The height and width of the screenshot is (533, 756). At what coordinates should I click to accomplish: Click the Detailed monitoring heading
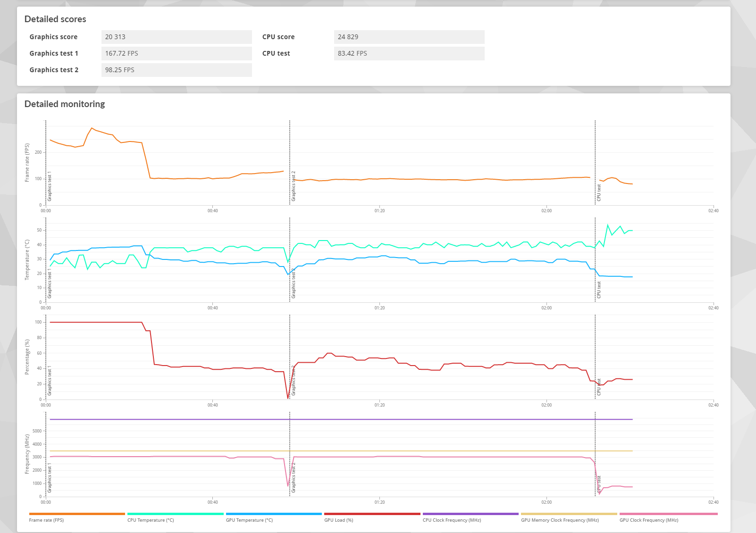pos(65,104)
